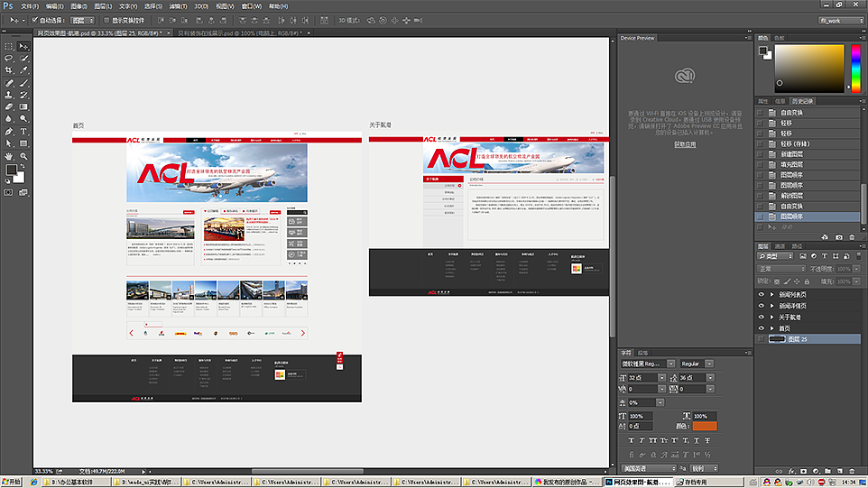Switch to the 历史记录 panel tab
Image resolution: width=868 pixels, height=488 pixels.
(802, 101)
